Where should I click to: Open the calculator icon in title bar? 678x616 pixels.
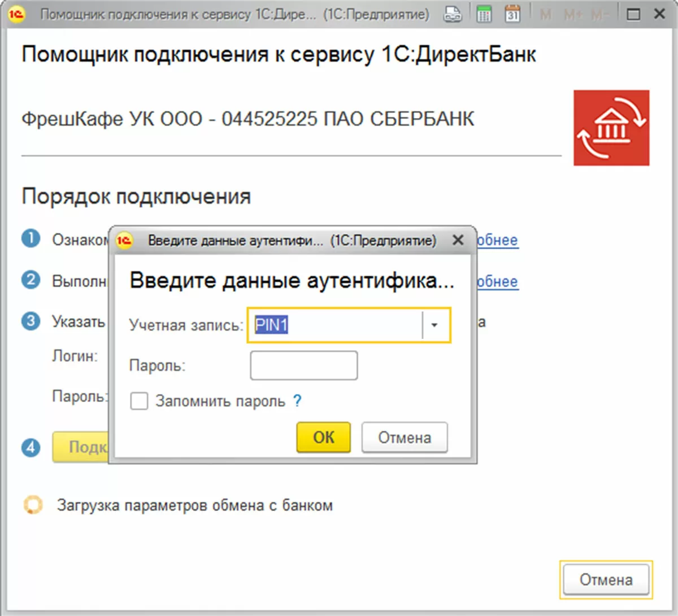[x=484, y=14]
